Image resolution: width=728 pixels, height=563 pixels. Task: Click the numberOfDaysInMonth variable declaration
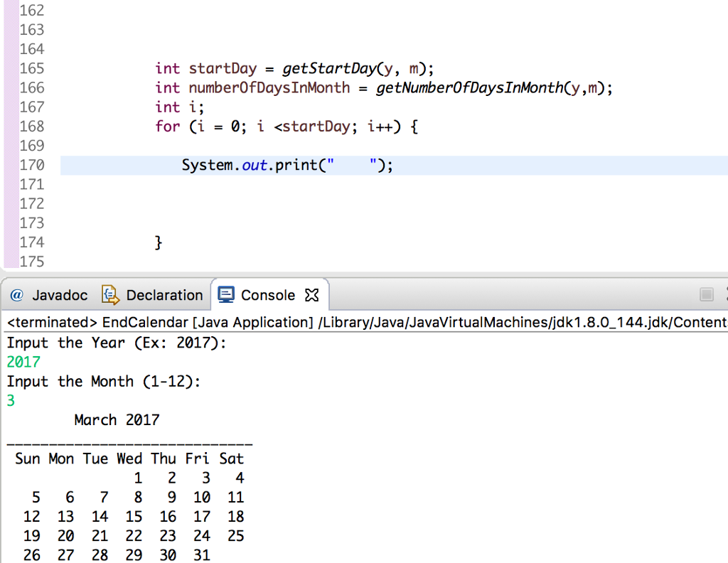pyautogui.click(x=269, y=87)
